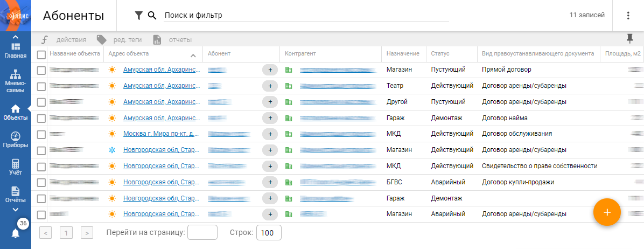The image size is (644, 249).
Task: Click plus button in Театр row
Action: pyautogui.click(x=270, y=86)
